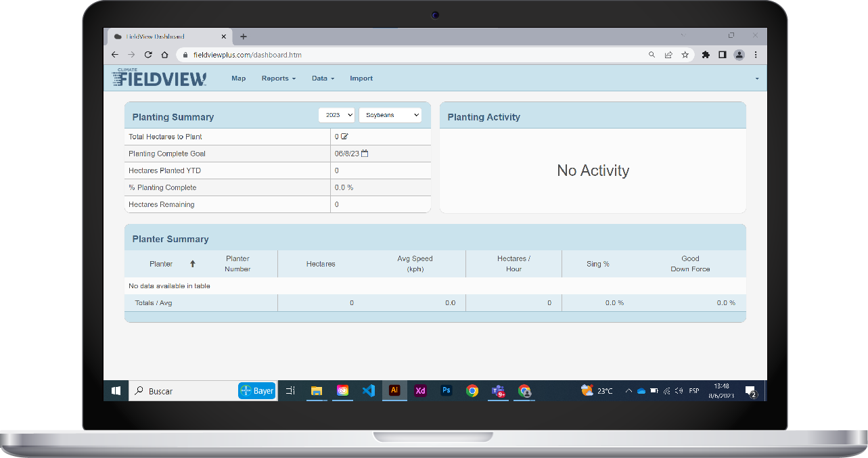This screenshot has height=458, width=868.
Task: Bookmark this page with the star icon
Action: click(685, 55)
